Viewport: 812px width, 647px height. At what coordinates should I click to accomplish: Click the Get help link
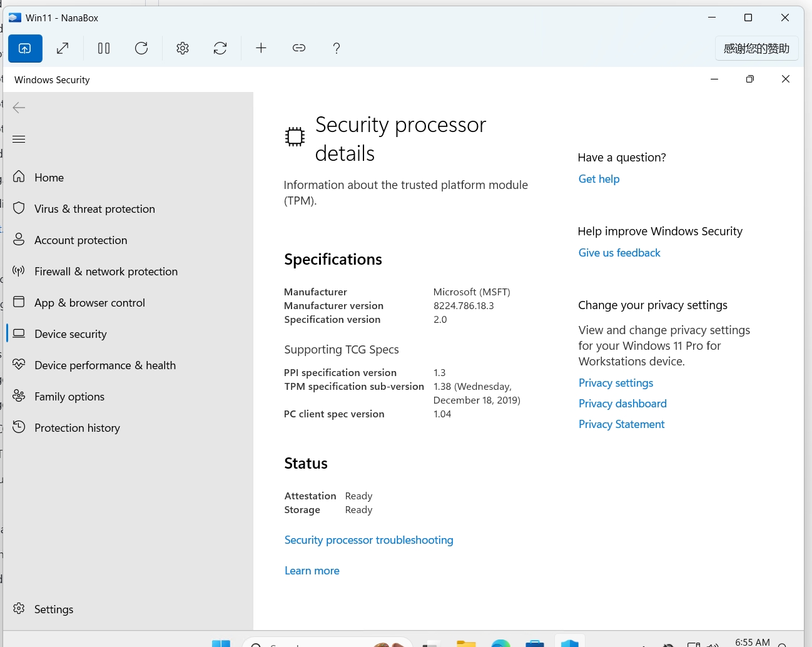tap(599, 179)
